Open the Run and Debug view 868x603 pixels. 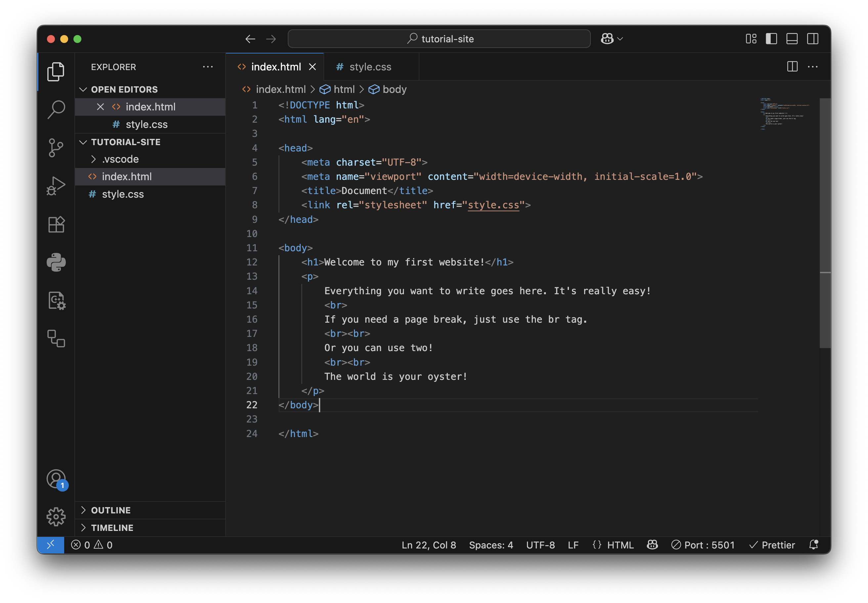(x=56, y=186)
